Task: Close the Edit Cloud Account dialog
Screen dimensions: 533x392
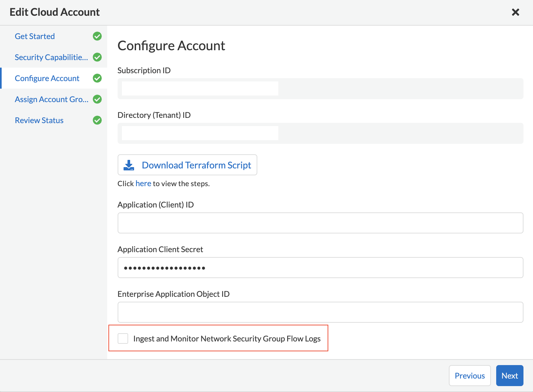Action: pos(516,12)
